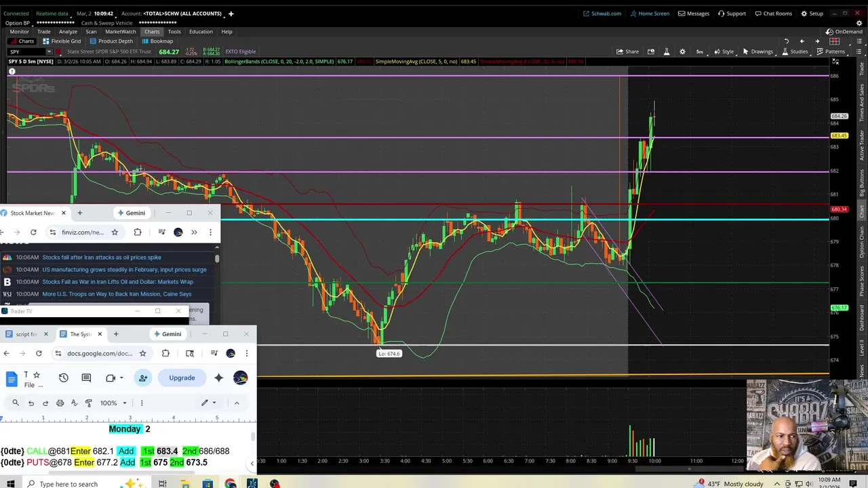This screenshot has height=488, width=868.
Task: Open the chart grid layout selector
Action: pyautogui.click(x=835, y=41)
